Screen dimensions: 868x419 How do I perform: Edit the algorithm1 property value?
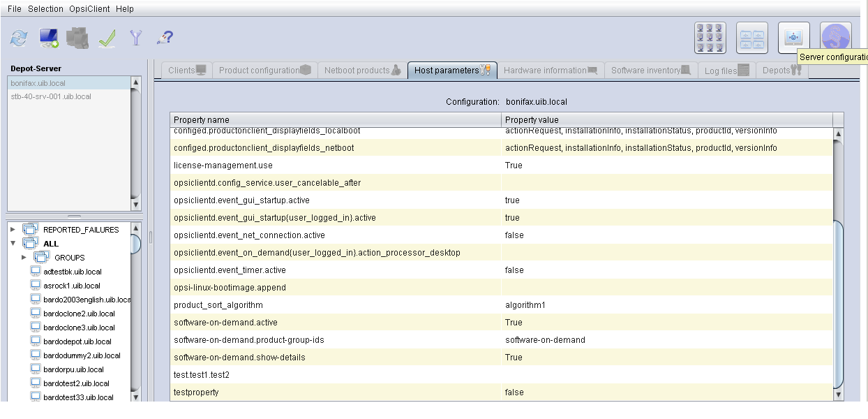point(667,305)
